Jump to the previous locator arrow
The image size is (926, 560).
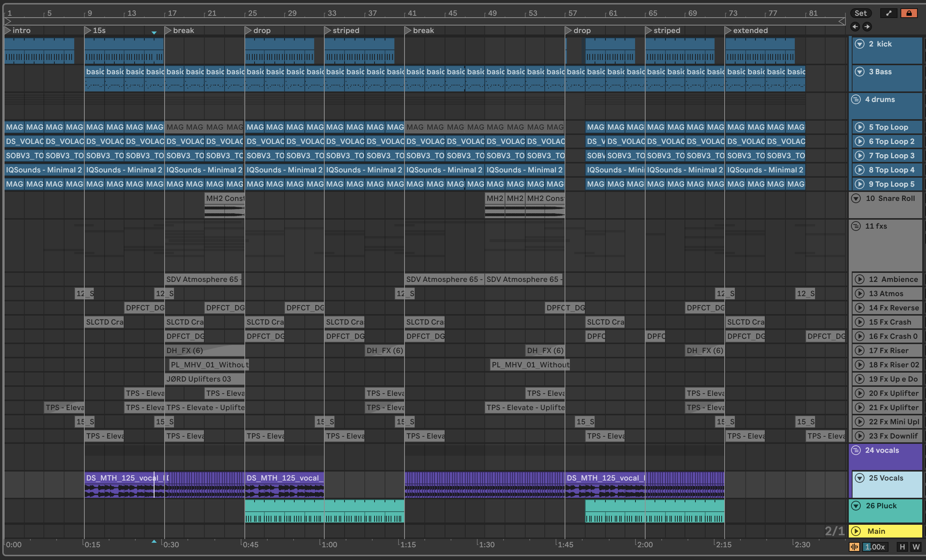855,27
